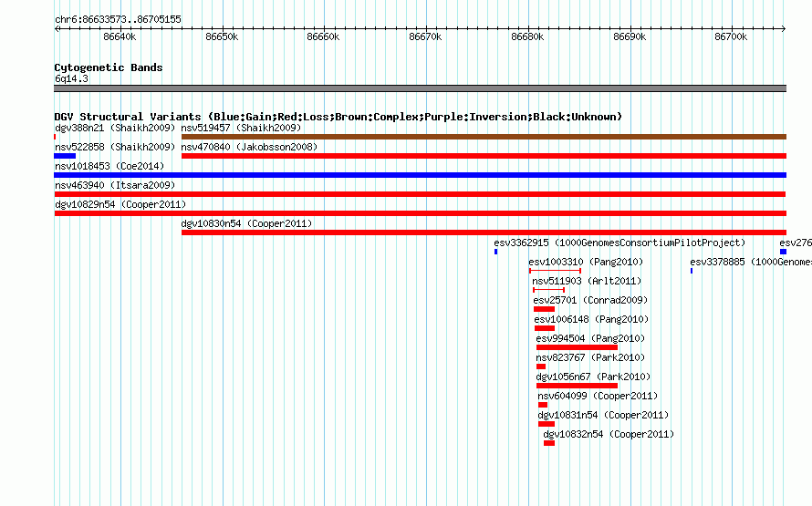Click the red esv994504 loss bar
The width and height of the screenshot is (812, 506).
click(577, 347)
